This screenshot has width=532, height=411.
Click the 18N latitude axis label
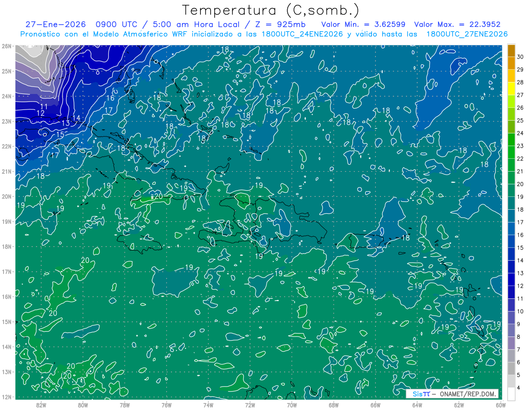click(6, 247)
